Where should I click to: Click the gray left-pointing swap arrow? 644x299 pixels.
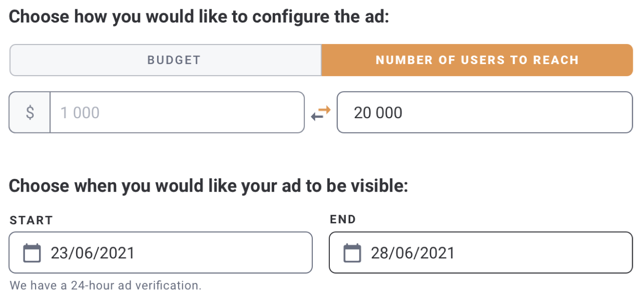point(317,116)
